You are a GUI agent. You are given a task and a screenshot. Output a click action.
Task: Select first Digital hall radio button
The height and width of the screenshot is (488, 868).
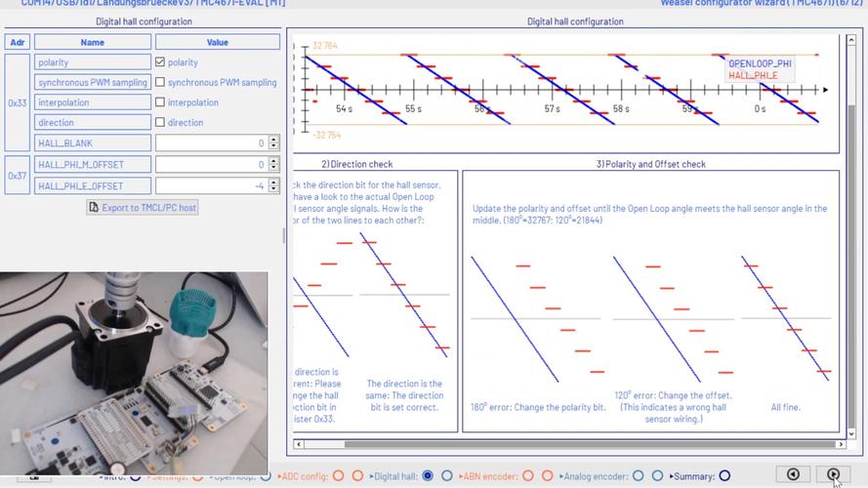(428, 476)
